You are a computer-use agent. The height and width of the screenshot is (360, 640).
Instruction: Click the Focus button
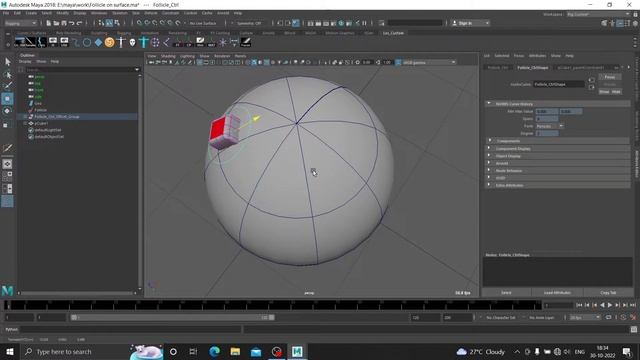point(610,77)
